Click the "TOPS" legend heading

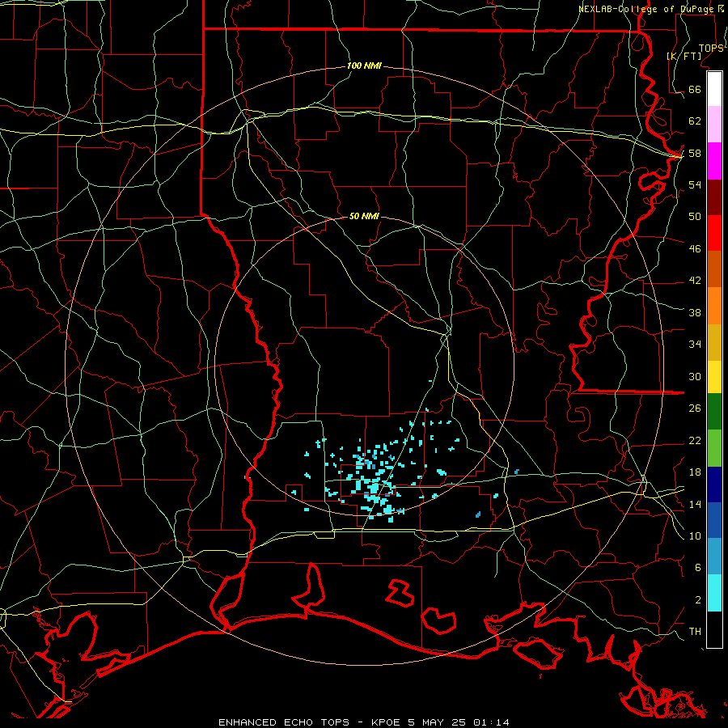click(711, 49)
